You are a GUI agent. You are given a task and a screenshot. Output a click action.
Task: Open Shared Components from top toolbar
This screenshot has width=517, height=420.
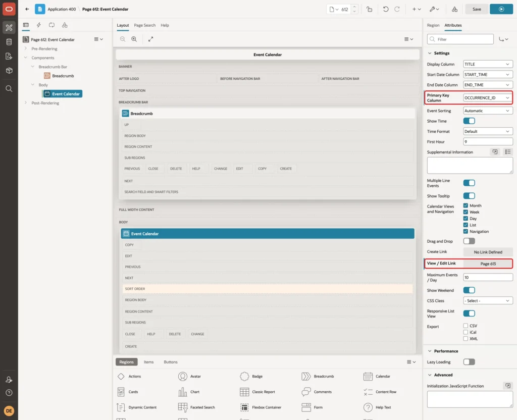455,9
